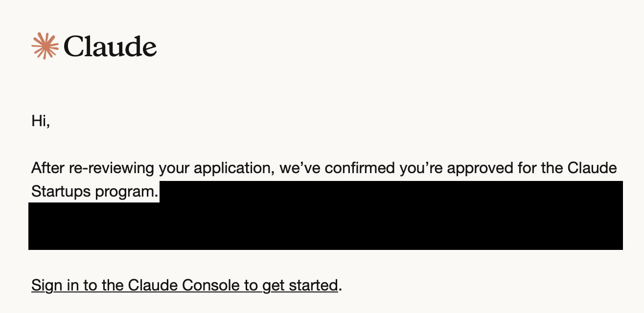Select the black redacted block in the email
Image resolution: width=644 pixels, height=313 pixels.
pos(325,216)
